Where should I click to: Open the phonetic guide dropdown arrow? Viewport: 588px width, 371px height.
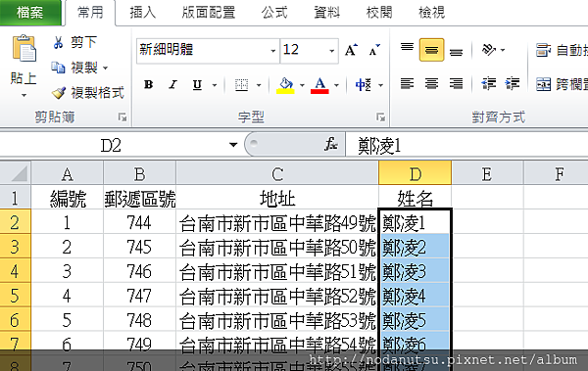pyautogui.click(x=380, y=85)
